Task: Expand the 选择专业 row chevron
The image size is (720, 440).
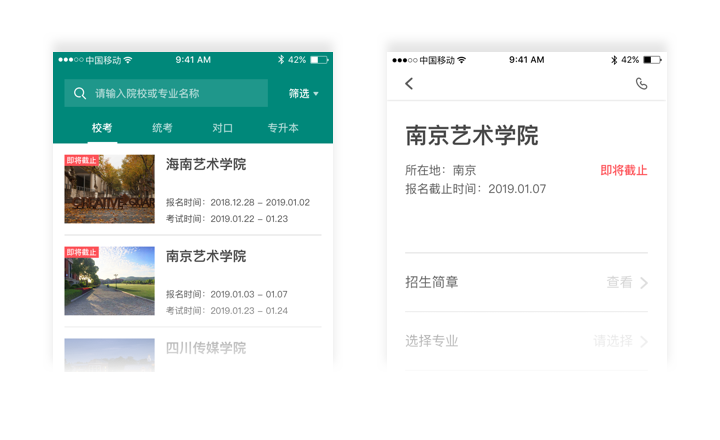Action: [x=644, y=341]
